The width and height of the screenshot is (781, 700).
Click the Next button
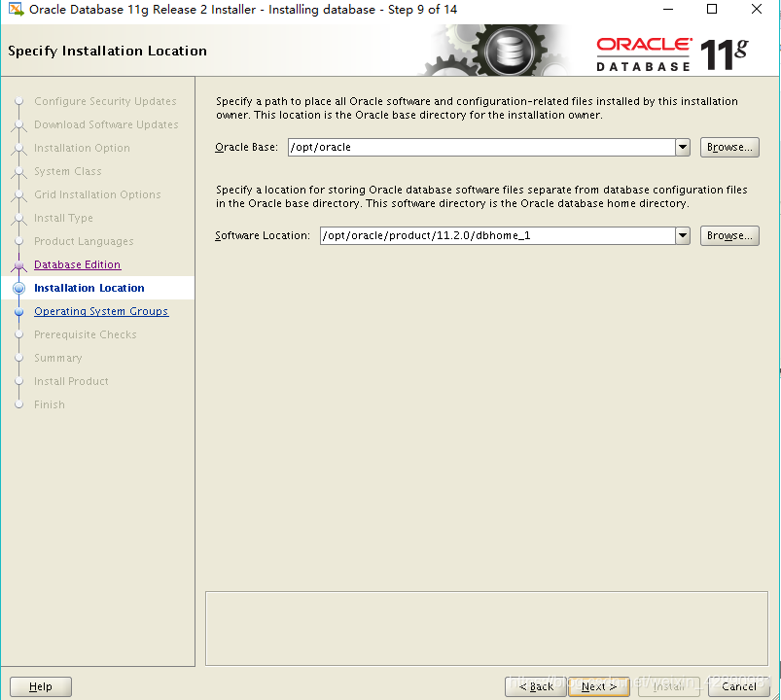[599, 686]
